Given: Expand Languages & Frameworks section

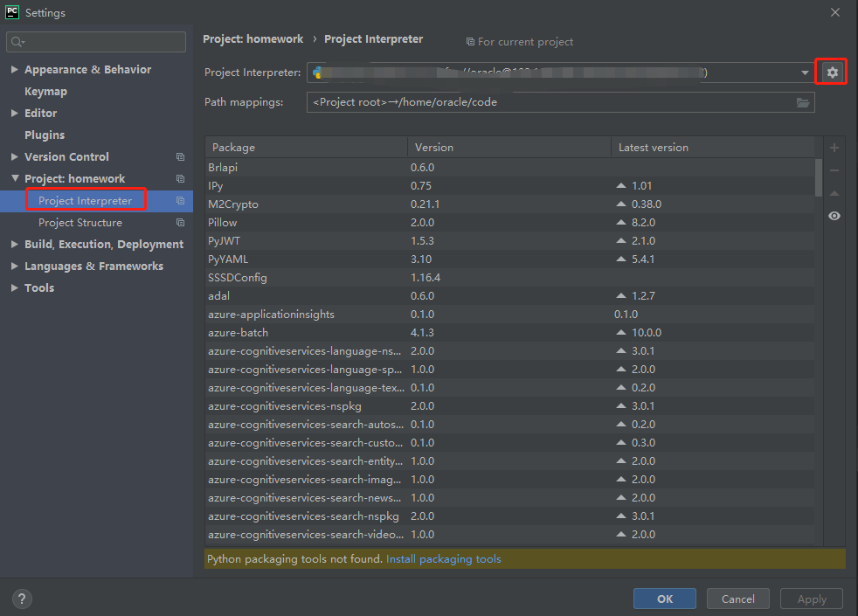Looking at the screenshot, I should tap(15, 266).
